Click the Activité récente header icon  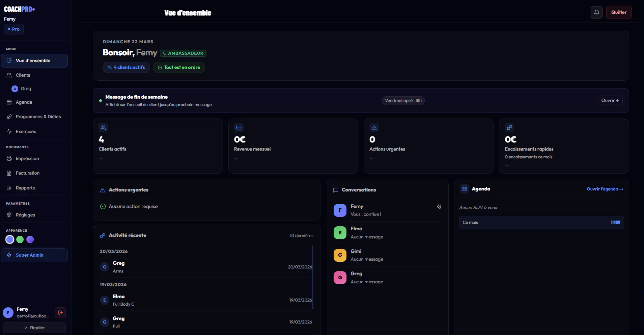103,236
